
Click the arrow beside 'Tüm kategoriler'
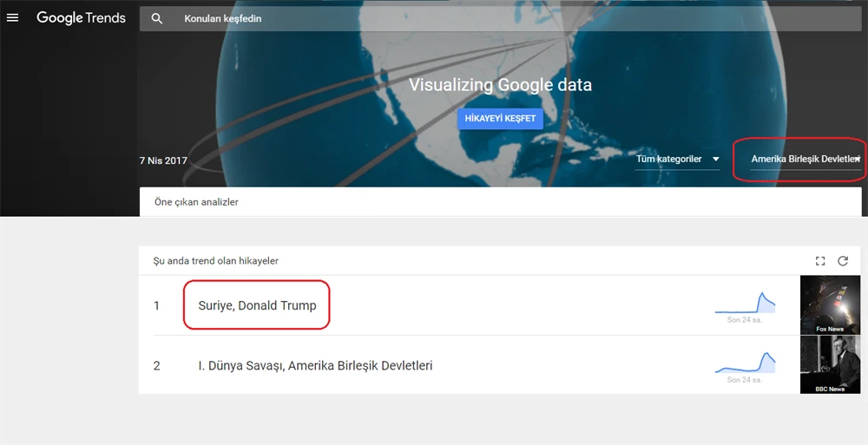(x=715, y=159)
